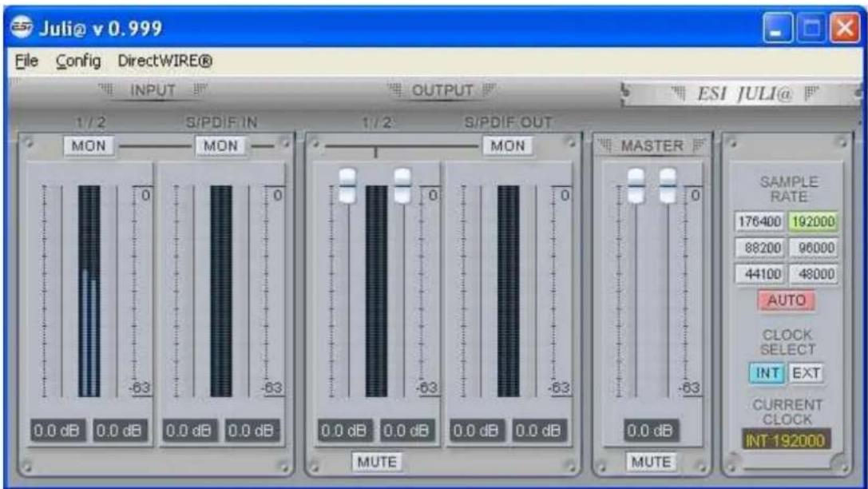
Task: Click S/PDIF IN left 0.0 dB value
Action: click(188, 431)
